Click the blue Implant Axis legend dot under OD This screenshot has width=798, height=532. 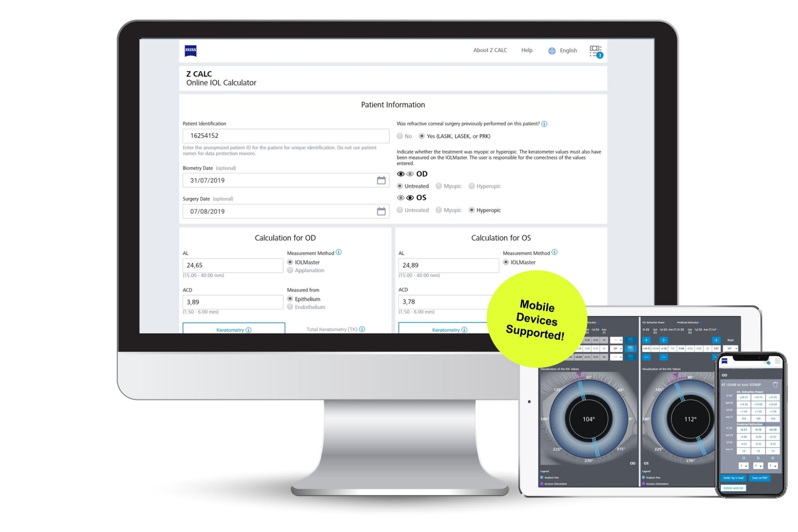[542, 478]
